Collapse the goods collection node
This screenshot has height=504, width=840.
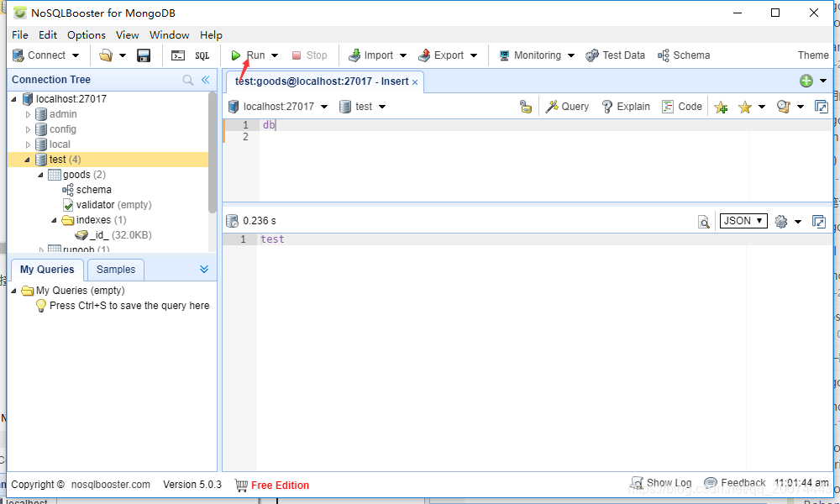pos(40,175)
